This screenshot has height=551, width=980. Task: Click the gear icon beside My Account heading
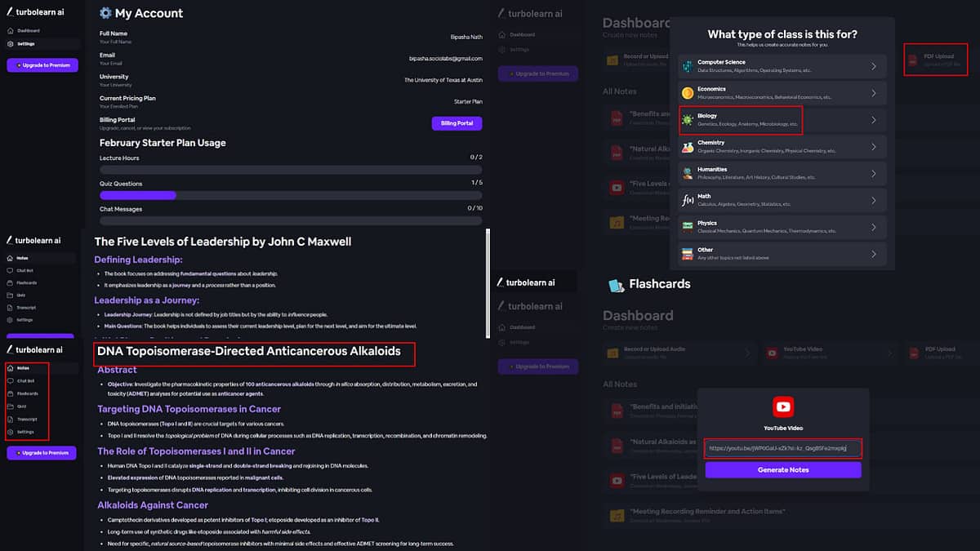click(x=105, y=13)
